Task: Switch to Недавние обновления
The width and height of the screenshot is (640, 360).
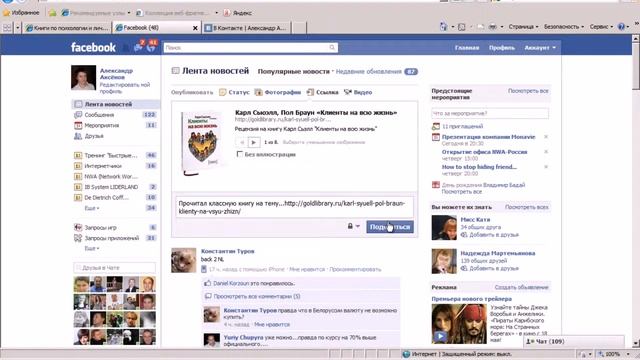Action: (x=369, y=71)
